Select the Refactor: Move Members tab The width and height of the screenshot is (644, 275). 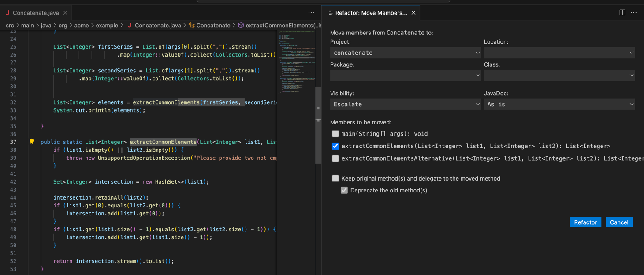point(371,13)
